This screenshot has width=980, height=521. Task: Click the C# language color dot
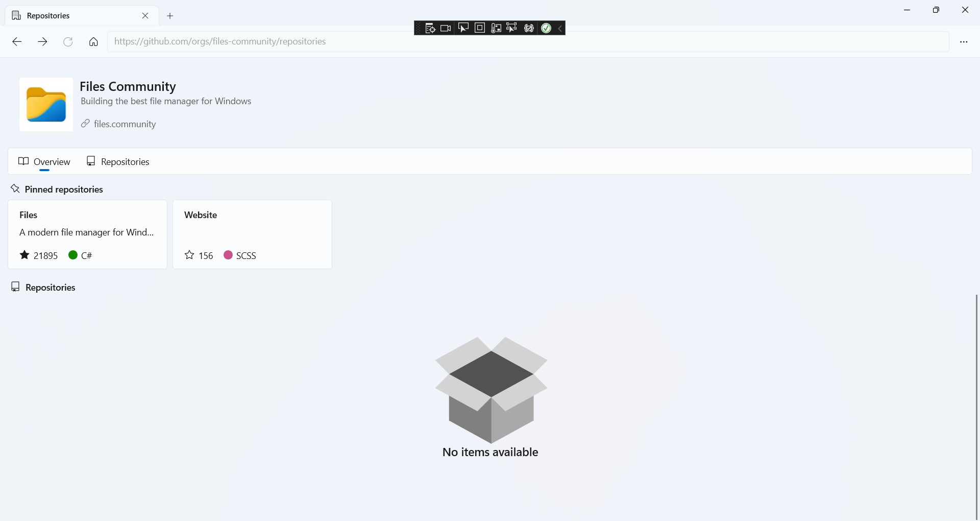72,255
